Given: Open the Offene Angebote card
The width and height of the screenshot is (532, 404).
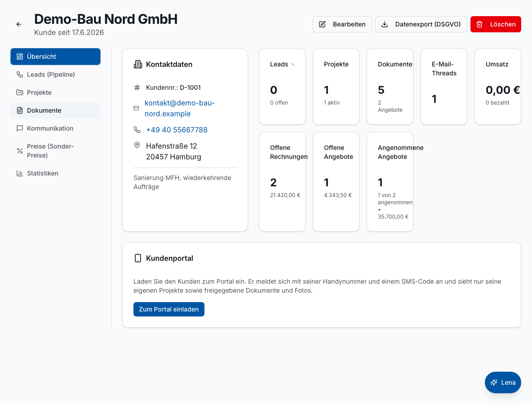Looking at the screenshot, I should (x=336, y=182).
